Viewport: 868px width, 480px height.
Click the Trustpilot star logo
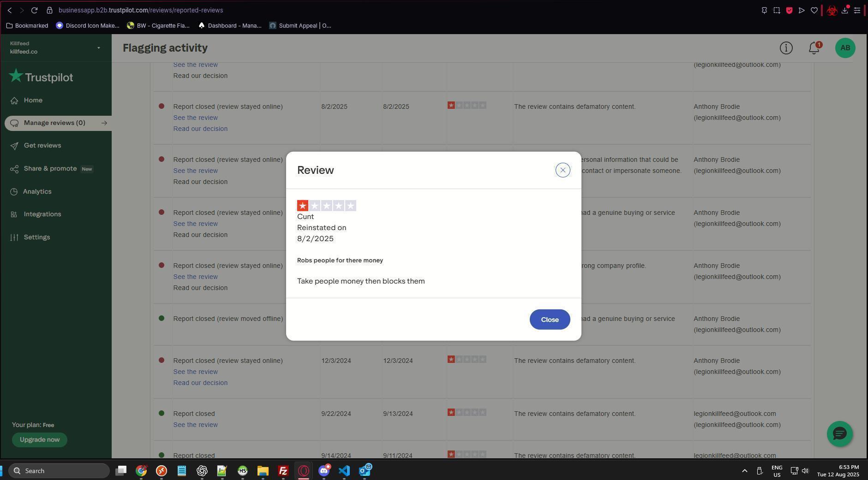coord(41,77)
